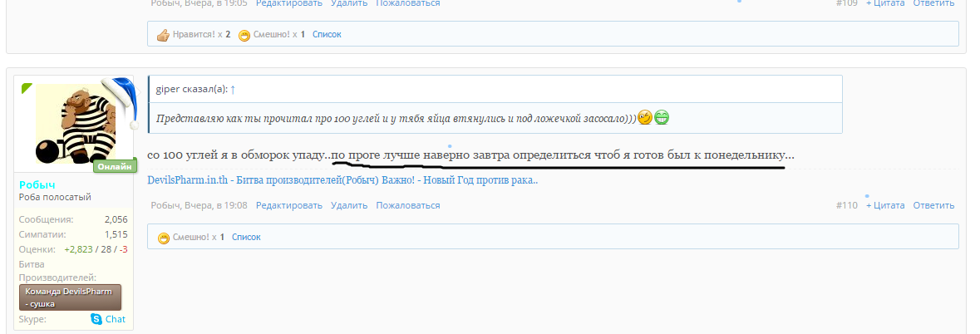980x334 pixels.
Task: Click Ответить on post #110
Action: click(933, 205)
